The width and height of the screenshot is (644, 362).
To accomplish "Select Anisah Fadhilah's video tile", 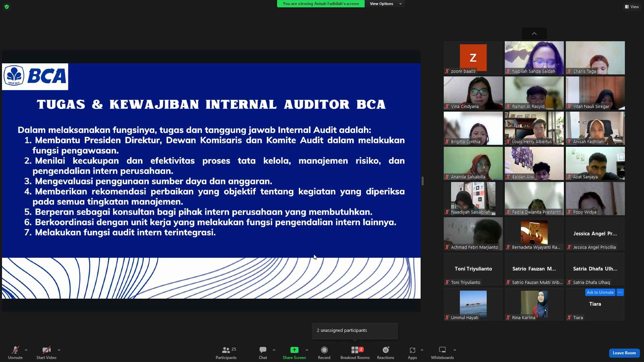I will pos(595,128).
